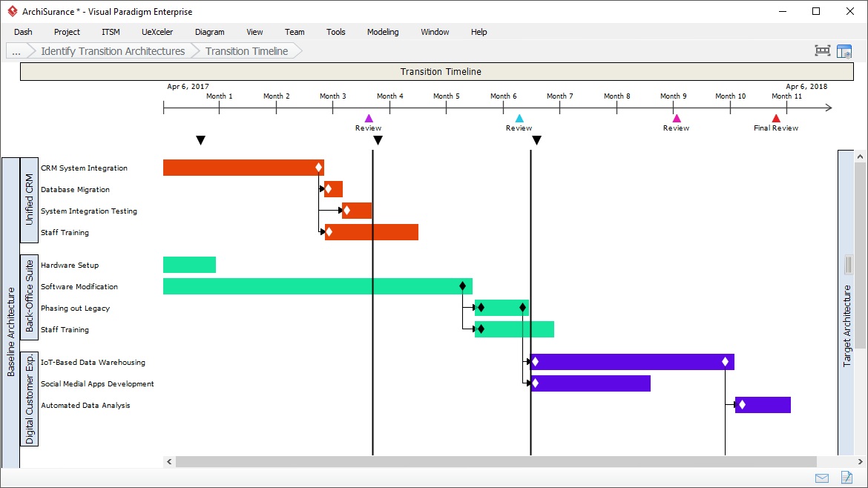868x488 pixels.
Task: Open the ITSM menu
Action: 110,32
